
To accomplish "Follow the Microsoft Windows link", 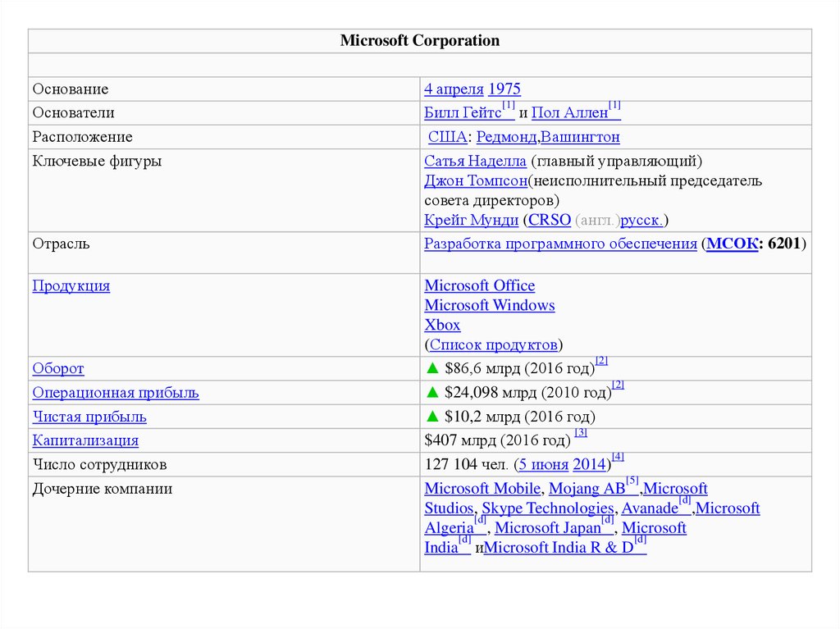I will (x=489, y=306).
